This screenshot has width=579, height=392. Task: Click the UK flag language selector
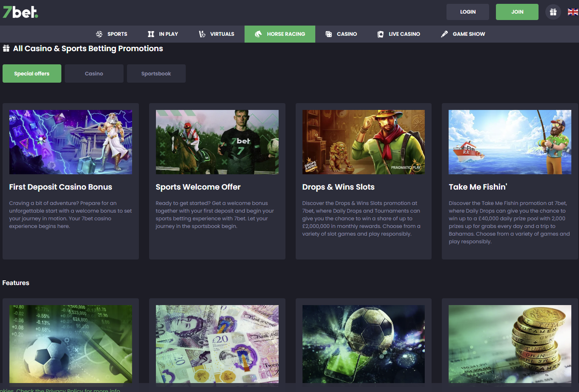[x=573, y=12]
